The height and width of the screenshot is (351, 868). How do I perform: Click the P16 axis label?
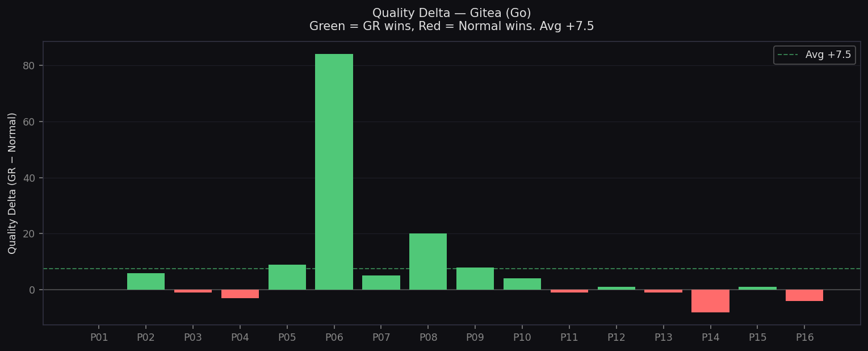tap(804, 337)
